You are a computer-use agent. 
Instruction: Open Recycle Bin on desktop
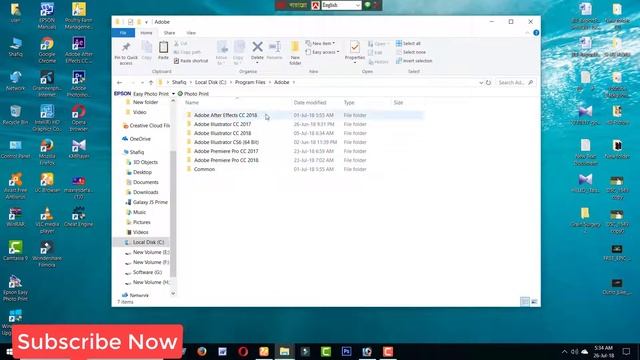[16, 115]
